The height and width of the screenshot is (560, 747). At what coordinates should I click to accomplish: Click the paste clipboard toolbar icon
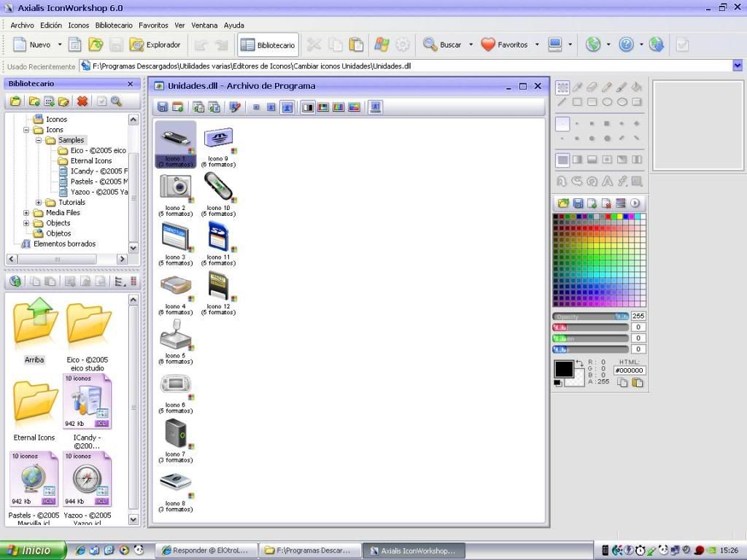click(x=356, y=44)
